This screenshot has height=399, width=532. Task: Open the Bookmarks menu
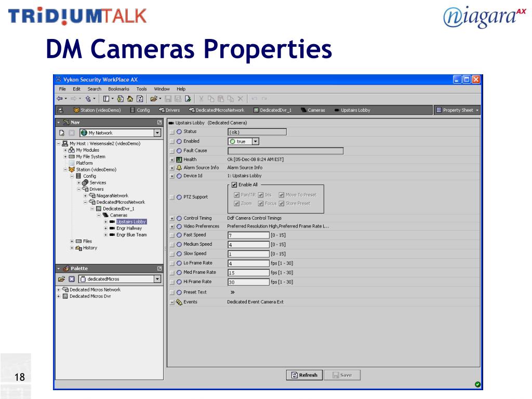click(119, 89)
